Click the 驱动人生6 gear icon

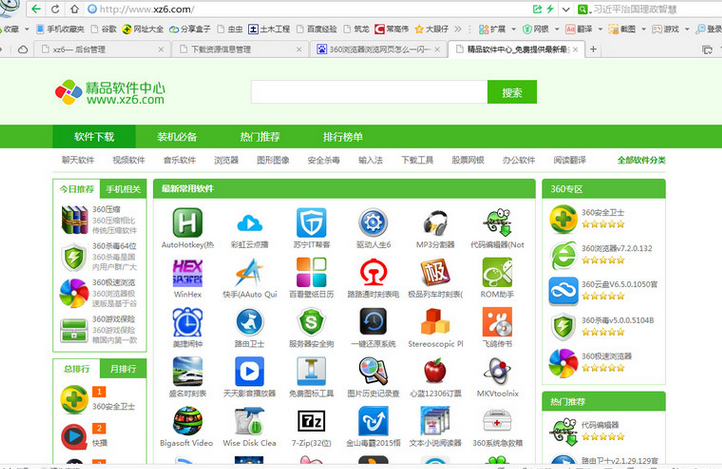[373, 223]
